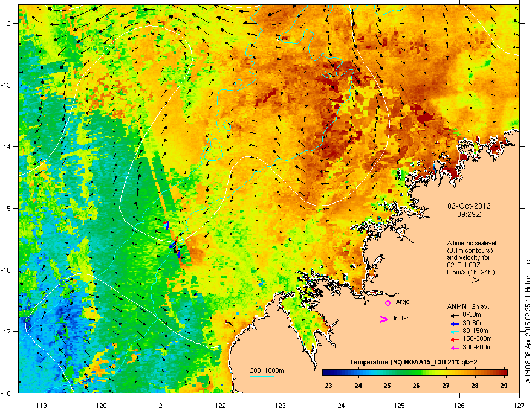Click the longitude axis label 123
The image size is (532, 411).
[281, 405]
